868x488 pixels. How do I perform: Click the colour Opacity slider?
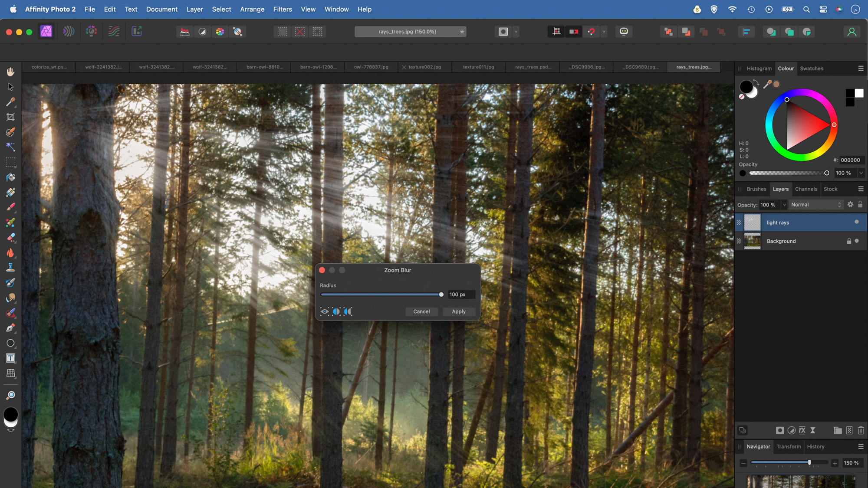[x=789, y=173]
